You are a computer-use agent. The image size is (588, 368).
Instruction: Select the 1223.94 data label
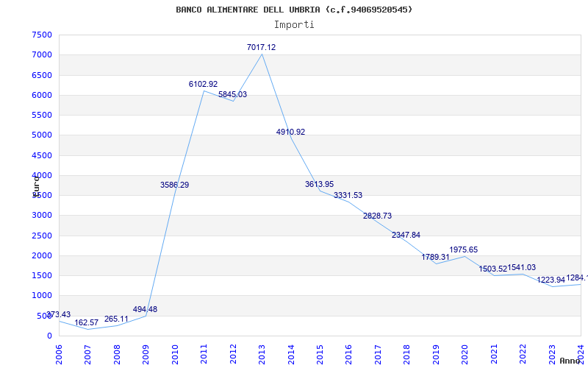coord(551,280)
